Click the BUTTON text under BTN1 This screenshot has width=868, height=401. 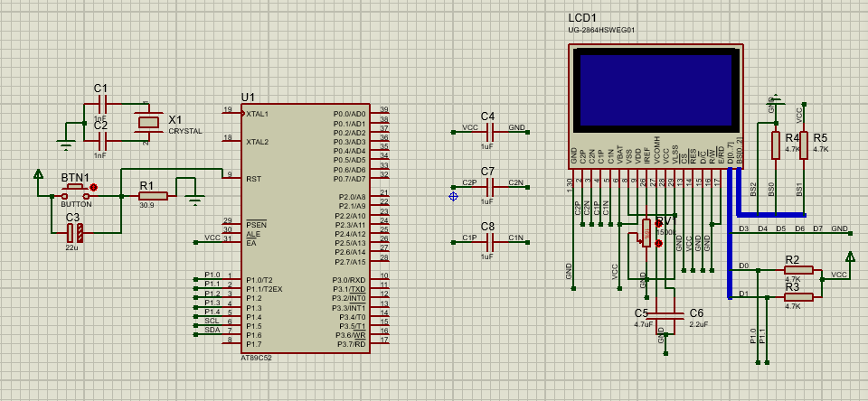click(x=76, y=205)
